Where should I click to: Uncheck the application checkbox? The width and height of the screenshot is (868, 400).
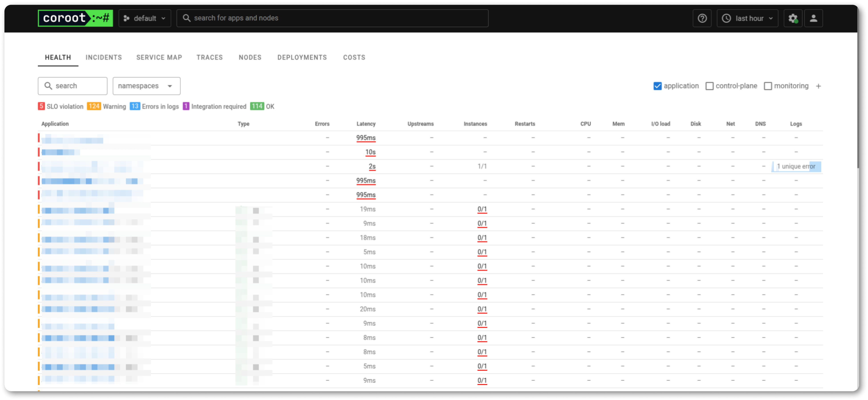657,86
